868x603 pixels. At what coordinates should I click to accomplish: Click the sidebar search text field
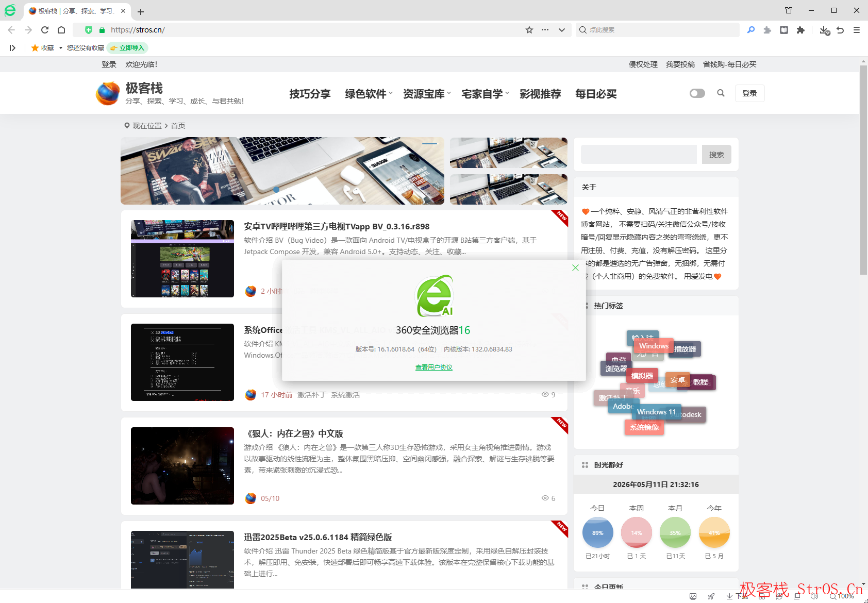tap(639, 155)
